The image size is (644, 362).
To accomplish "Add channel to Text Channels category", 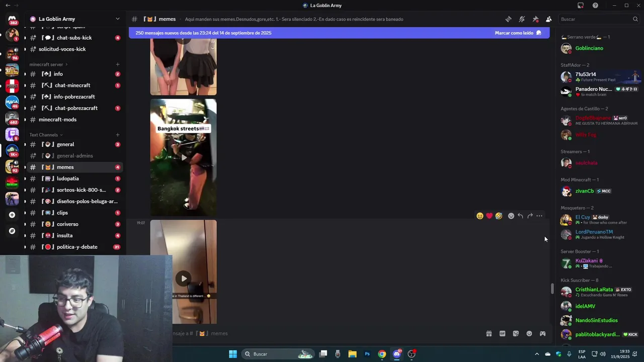I will coord(118,135).
